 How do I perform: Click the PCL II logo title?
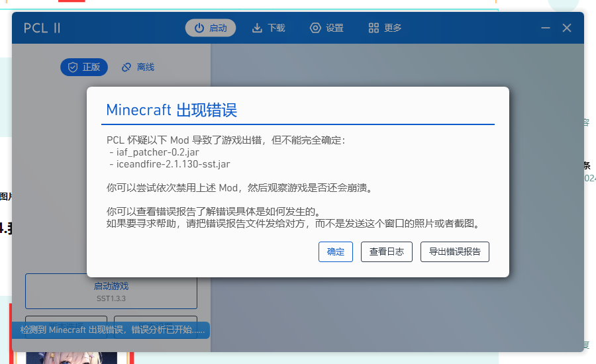tap(42, 28)
